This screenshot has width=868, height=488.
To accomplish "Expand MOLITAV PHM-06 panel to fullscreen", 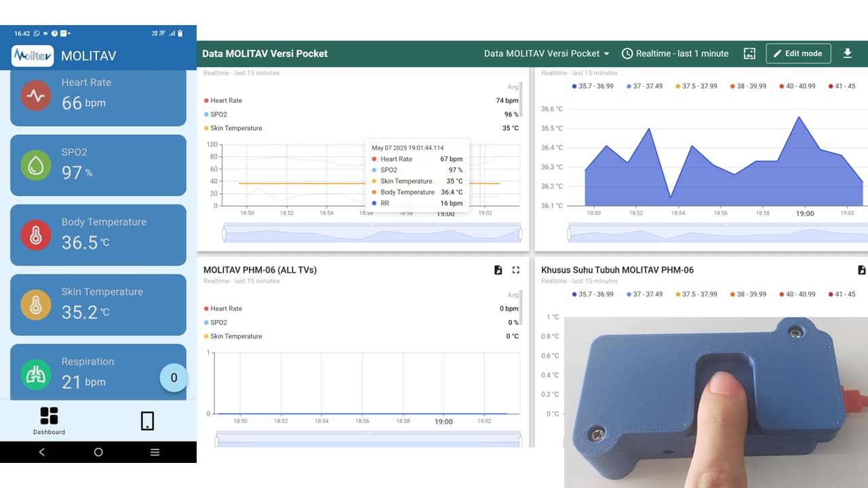I will (x=515, y=269).
